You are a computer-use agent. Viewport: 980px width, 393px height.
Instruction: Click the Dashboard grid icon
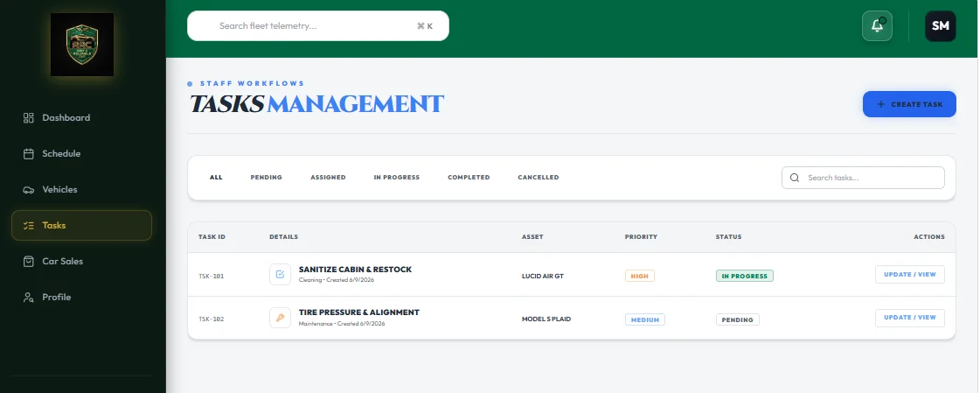click(x=28, y=117)
